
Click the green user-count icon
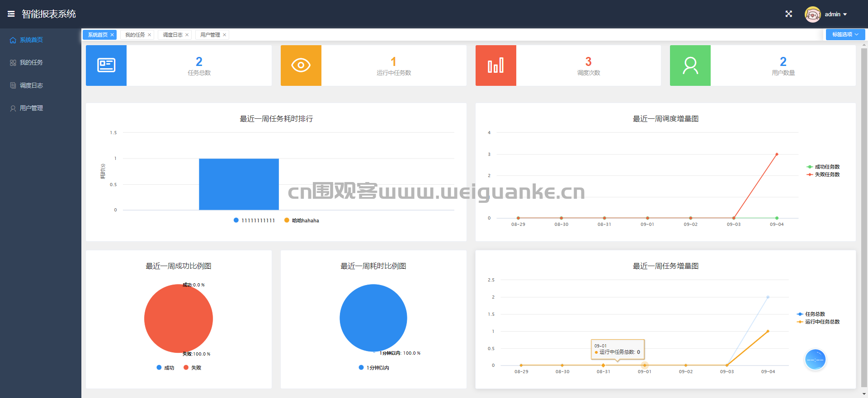(690, 66)
